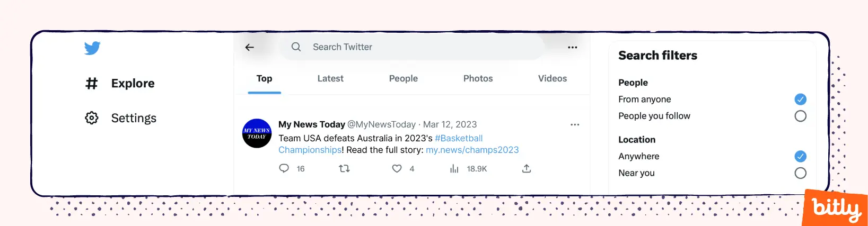Switch to the Latest tab

click(330, 78)
